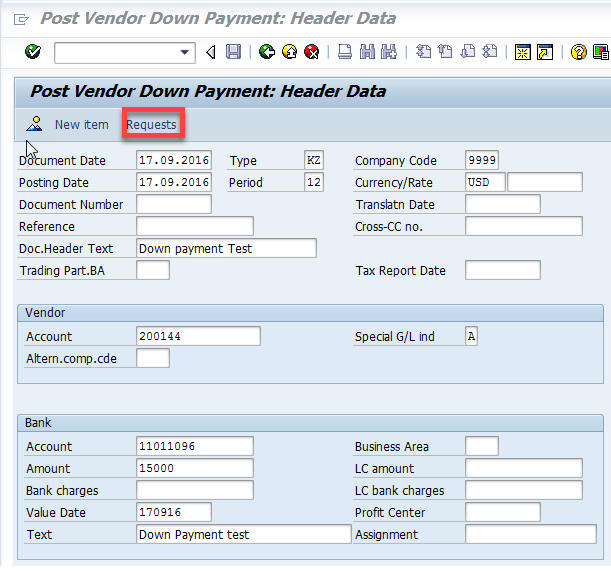Viewport: 611px width, 572px height.
Task: Go to Previous Page icon
Action: click(x=445, y=52)
